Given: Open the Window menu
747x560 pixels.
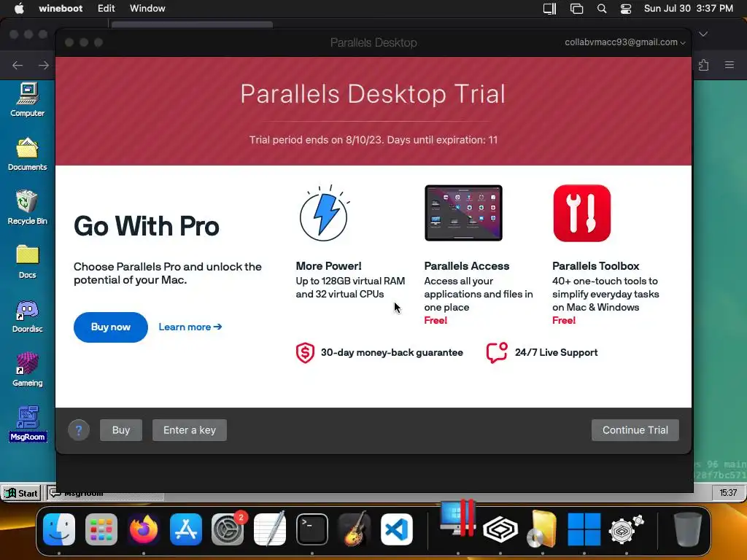Looking at the screenshot, I should click(x=147, y=9).
